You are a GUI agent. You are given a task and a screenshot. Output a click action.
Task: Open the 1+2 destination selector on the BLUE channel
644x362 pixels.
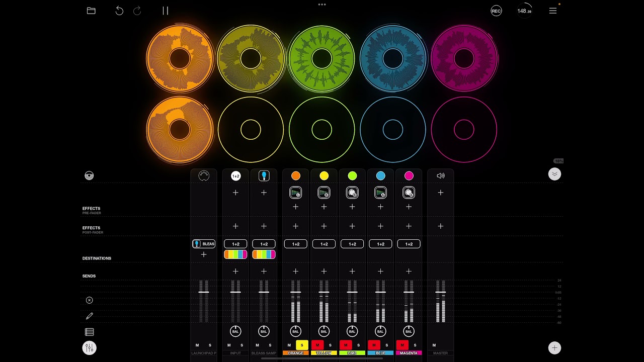(x=380, y=244)
